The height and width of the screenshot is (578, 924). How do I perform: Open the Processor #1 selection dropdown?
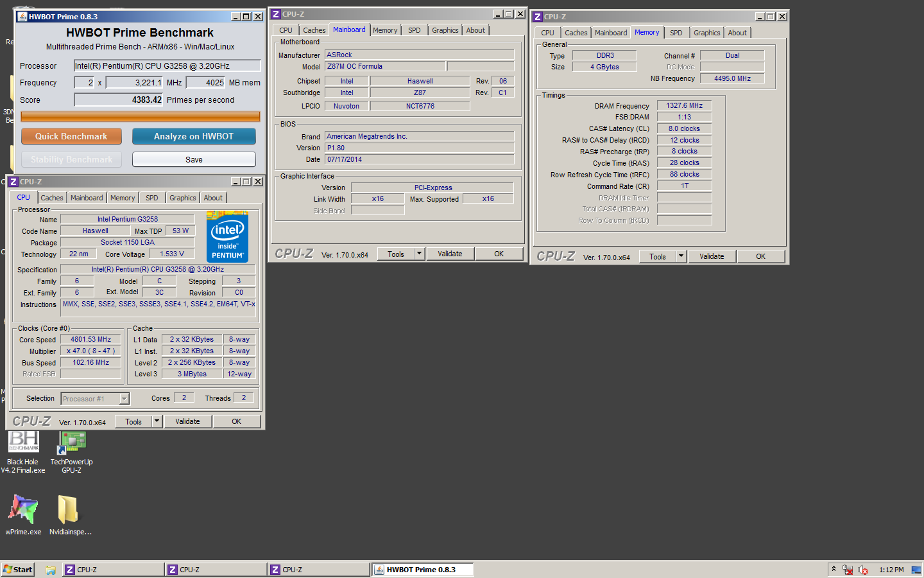click(x=124, y=399)
